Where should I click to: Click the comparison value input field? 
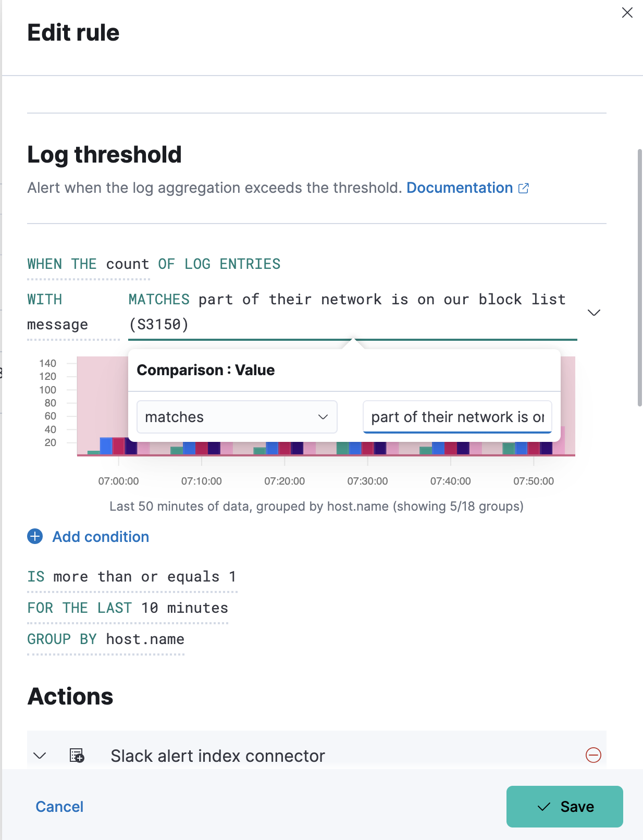tap(457, 417)
